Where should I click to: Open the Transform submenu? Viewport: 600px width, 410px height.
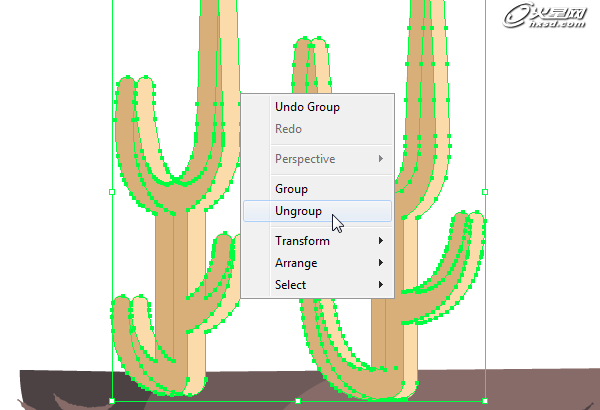coord(317,241)
